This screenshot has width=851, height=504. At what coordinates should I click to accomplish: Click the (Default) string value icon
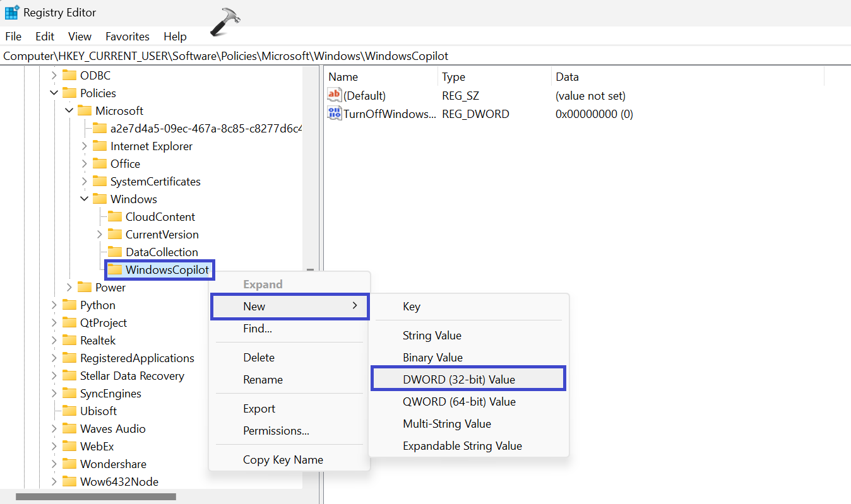click(334, 96)
